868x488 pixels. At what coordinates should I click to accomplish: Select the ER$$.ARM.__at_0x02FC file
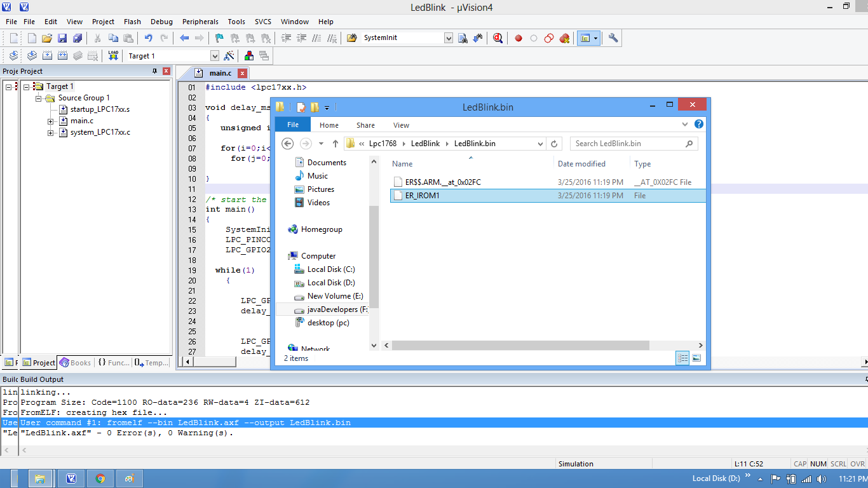546,182
